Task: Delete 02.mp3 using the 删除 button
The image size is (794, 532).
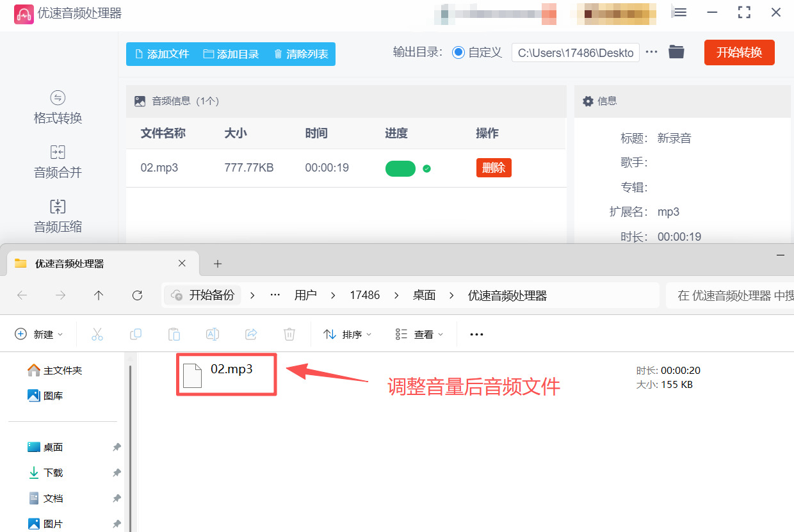Action: click(x=494, y=168)
